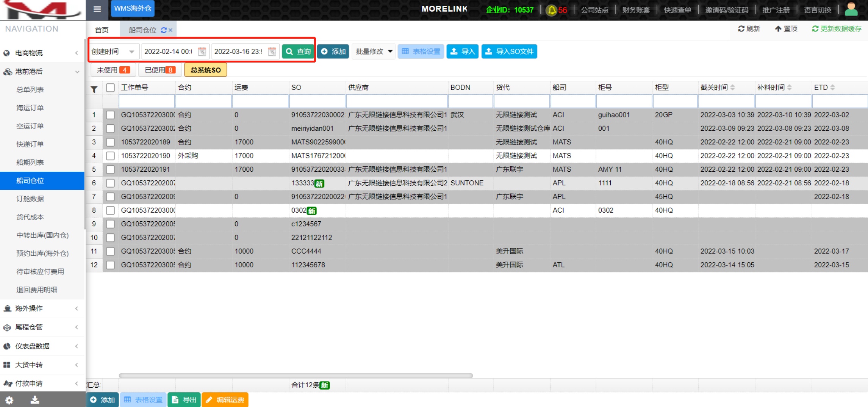Click the settings gear icon in sidebar
The height and width of the screenshot is (407, 868).
pos(9,400)
